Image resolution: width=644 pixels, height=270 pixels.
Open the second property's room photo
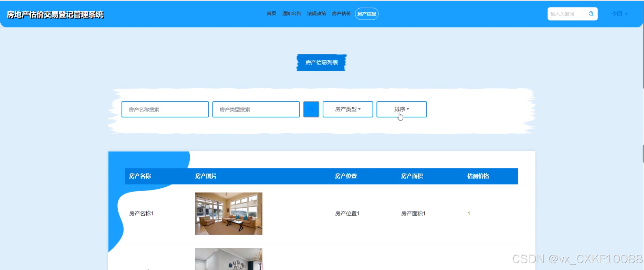[x=229, y=259]
